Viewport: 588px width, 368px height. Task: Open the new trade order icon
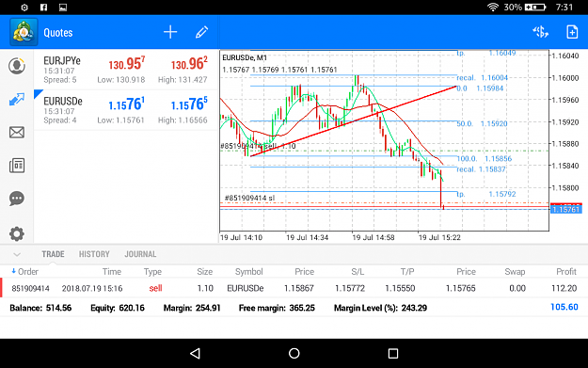point(540,32)
